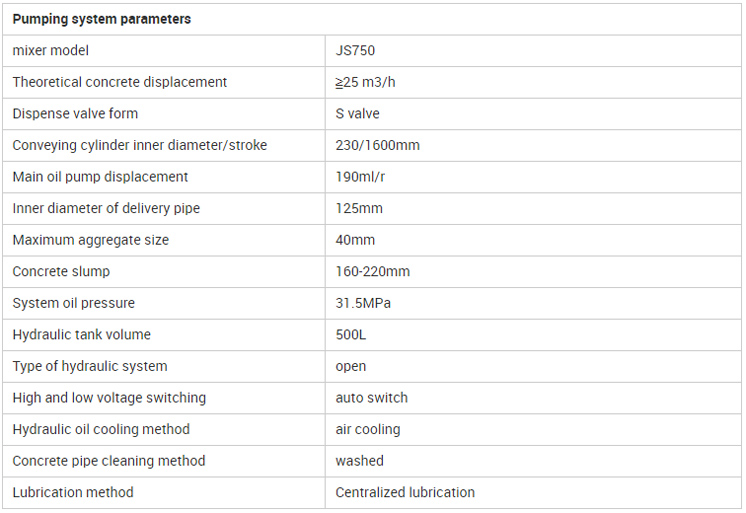Select 'Main oil pump displacement' label
Image resolution: width=746 pixels, height=513 pixels.
pos(100,177)
